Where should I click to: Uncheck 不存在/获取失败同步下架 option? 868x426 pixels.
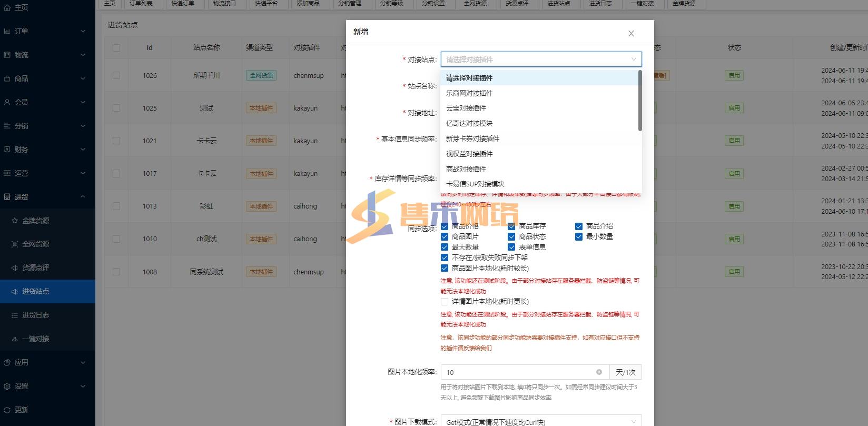445,257
